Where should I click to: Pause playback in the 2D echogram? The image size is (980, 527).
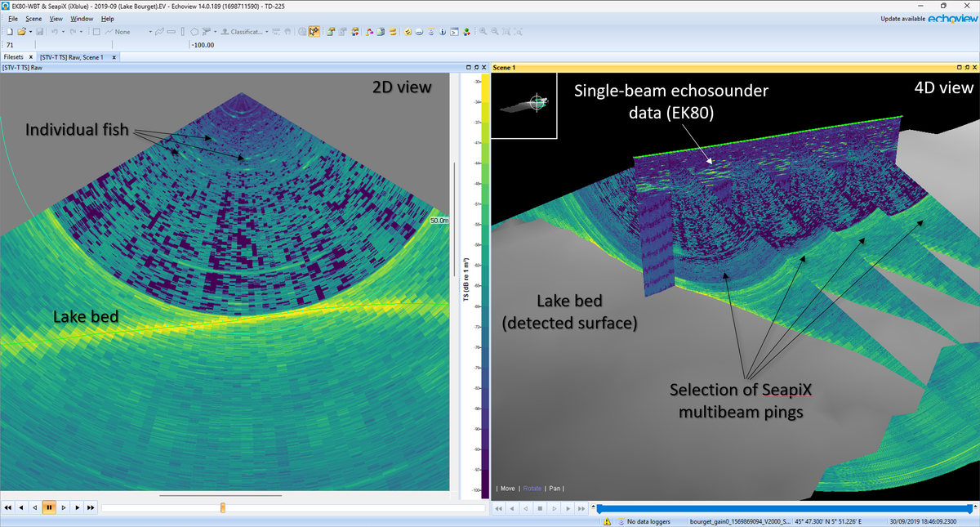pyautogui.click(x=49, y=507)
